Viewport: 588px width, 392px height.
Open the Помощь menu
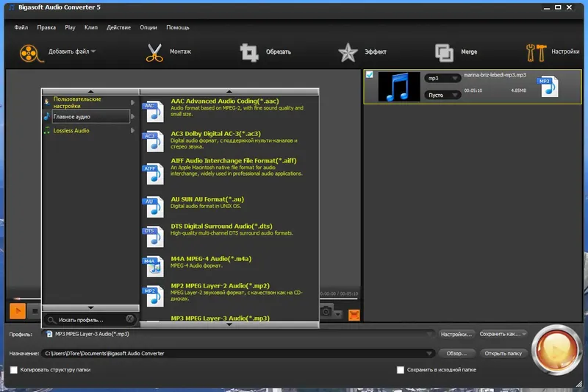tap(177, 27)
